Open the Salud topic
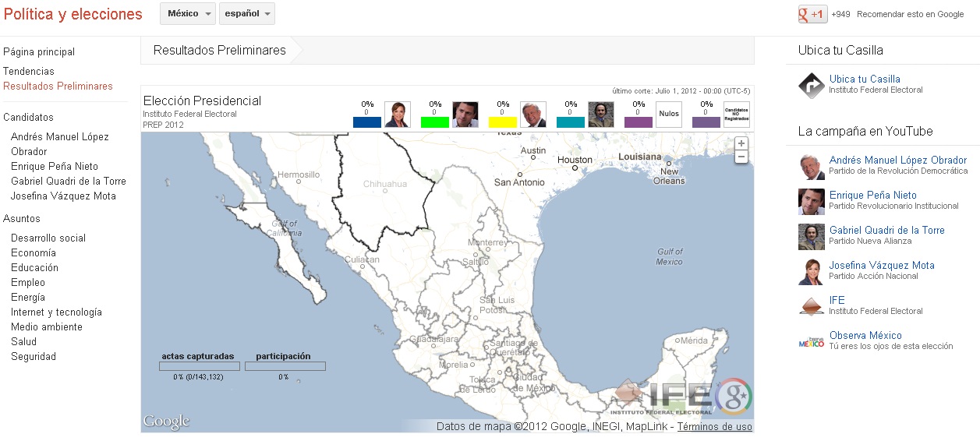The width and height of the screenshot is (980, 441). click(23, 342)
